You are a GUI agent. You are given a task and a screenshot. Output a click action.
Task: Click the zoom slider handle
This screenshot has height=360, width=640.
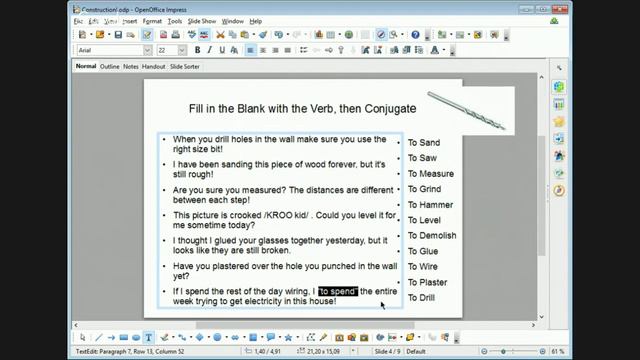[503, 351]
